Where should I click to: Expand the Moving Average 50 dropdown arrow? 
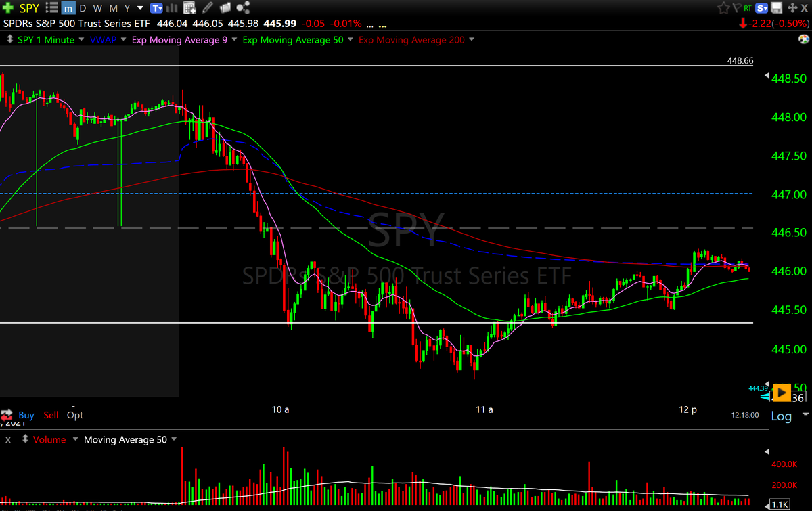(x=174, y=439)
